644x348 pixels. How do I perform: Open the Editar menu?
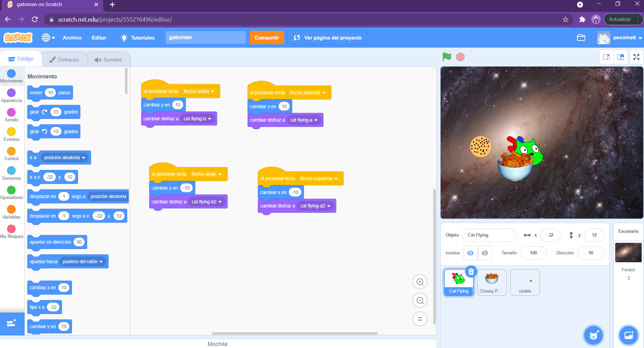pyautogui.click(x=99, y=38)
